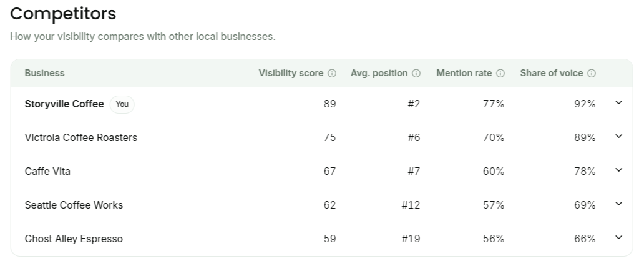Expand the Caffe Vita row chevron
Screen dimensions: 644x266
(618, 170)
